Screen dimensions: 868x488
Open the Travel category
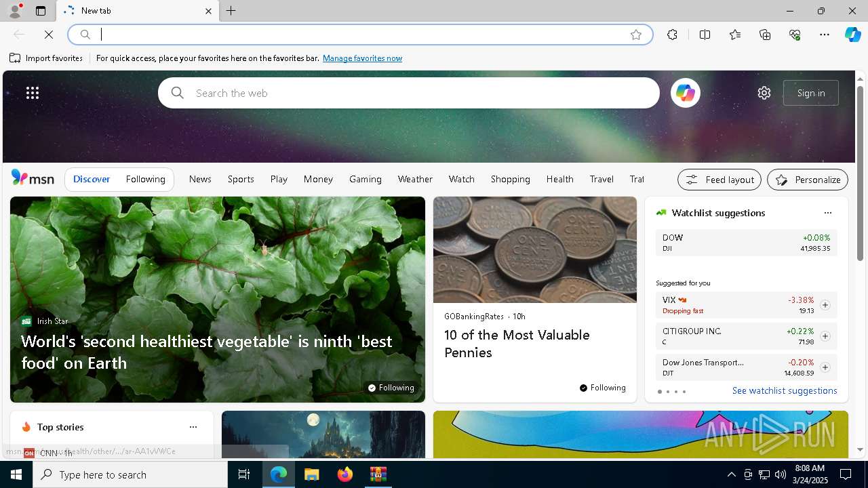point(601,179)
